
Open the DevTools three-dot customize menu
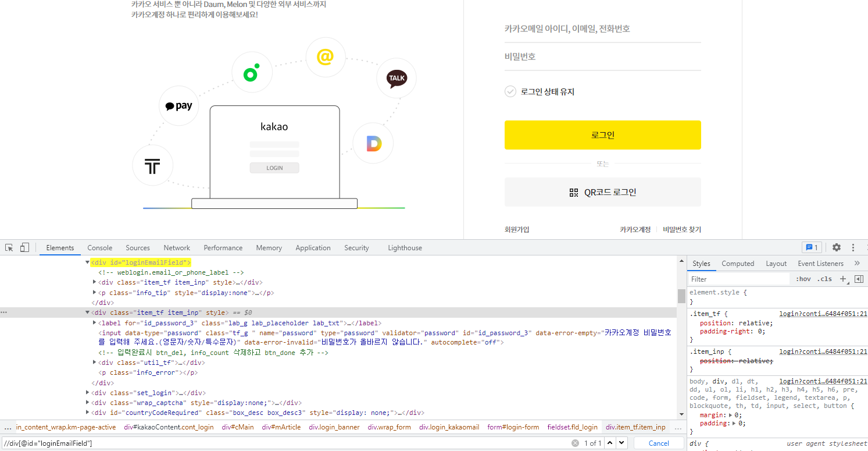pos(853,247)
